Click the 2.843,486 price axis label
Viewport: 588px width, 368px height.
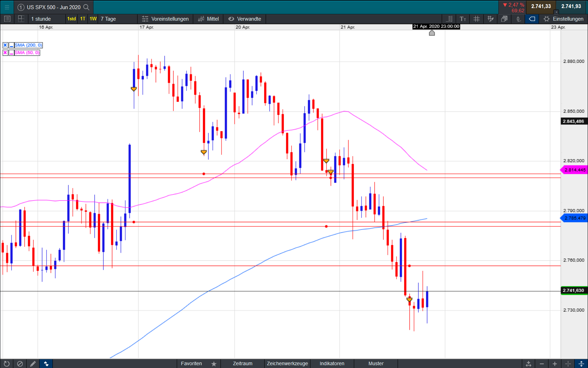click(x=574, y=121)
